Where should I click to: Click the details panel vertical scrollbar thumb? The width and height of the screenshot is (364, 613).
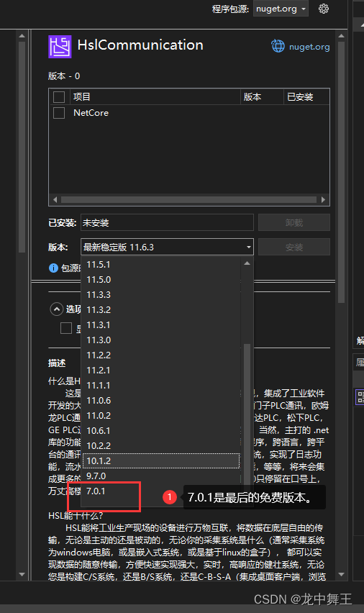coord(341,172)
